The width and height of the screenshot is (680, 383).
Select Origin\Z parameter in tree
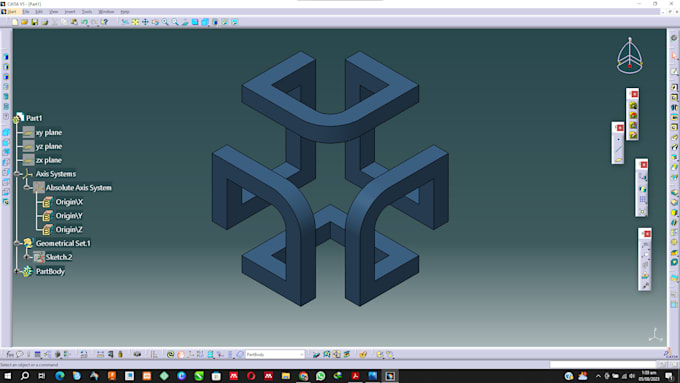[69, 229]
